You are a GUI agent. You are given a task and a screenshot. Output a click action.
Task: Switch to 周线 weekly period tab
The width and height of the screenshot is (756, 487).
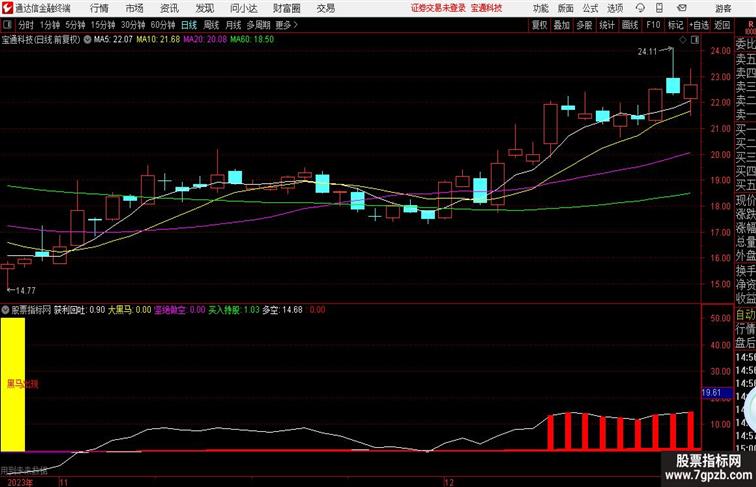click(x=211, y=25)
